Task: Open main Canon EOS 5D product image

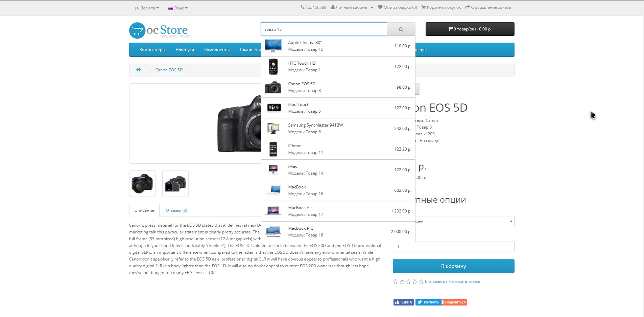Action: click(x=195, y=123)
